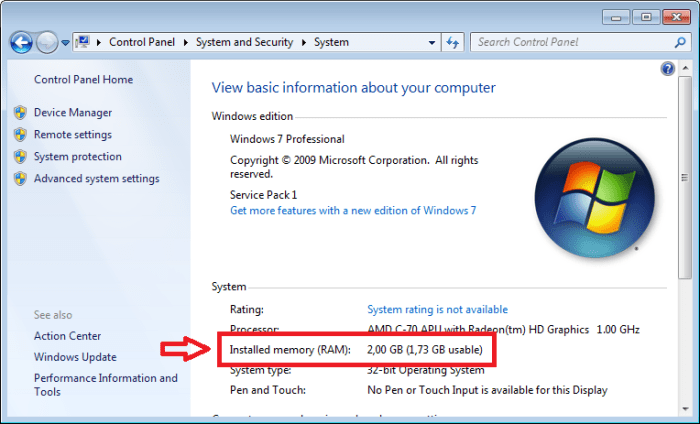Click shield icon beside Remote settings
Viewport: 700px width, 424px height.
(x=20, y=134)
